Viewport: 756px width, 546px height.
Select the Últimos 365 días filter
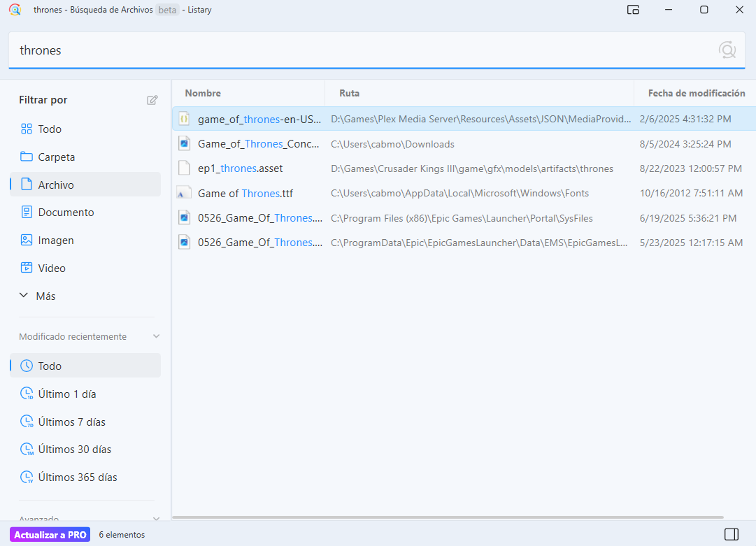click(x=77, y=477)
